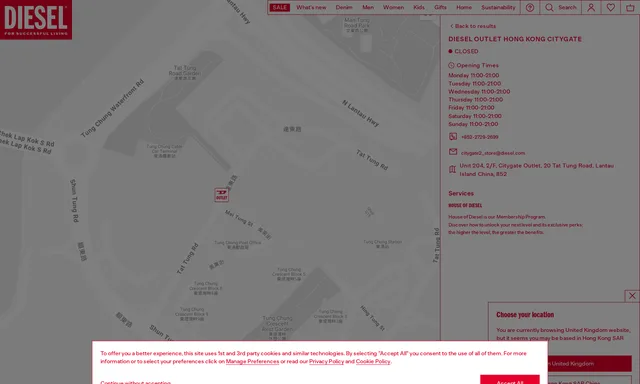Click the phone icon beside the number
Screen dimensions: 640x384
click(453, 136)
